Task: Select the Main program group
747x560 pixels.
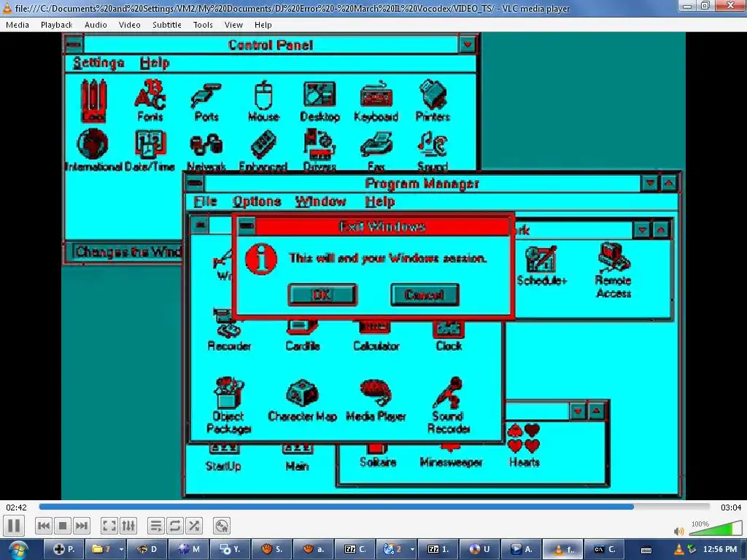Action: tap(298, 458)
